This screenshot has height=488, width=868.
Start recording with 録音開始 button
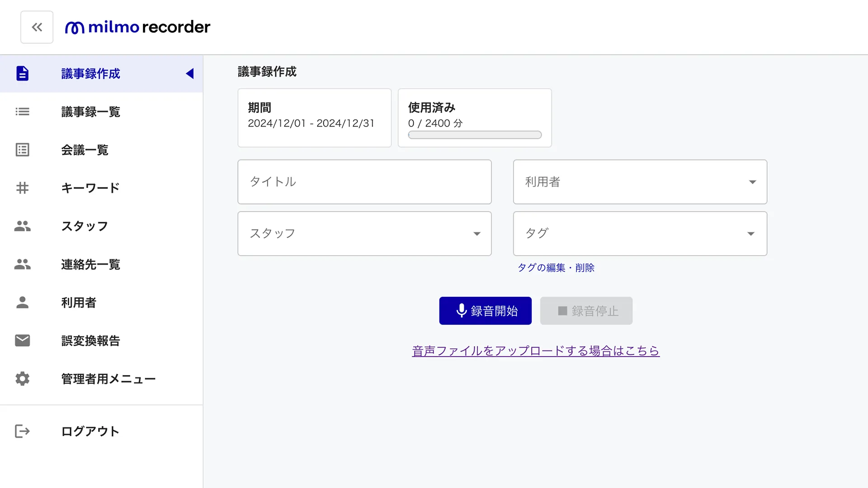point(485,311)
